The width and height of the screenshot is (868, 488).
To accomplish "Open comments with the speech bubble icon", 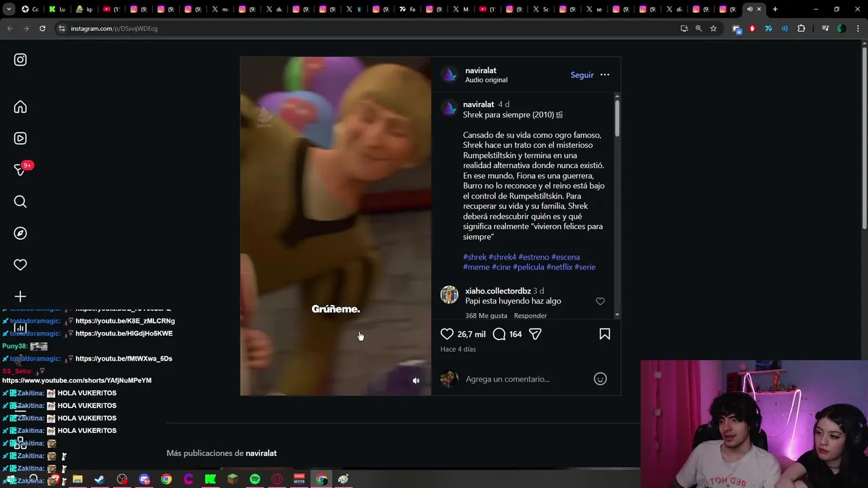I will point(499,334).
